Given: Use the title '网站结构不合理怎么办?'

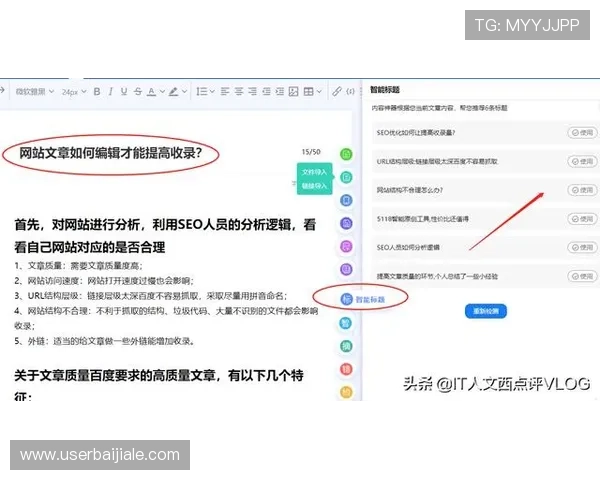Looking at the screenshot, I should point(582,190).
